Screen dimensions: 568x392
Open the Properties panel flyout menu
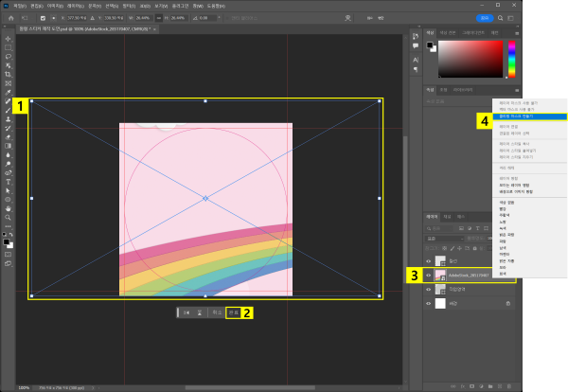pos(517,90)
